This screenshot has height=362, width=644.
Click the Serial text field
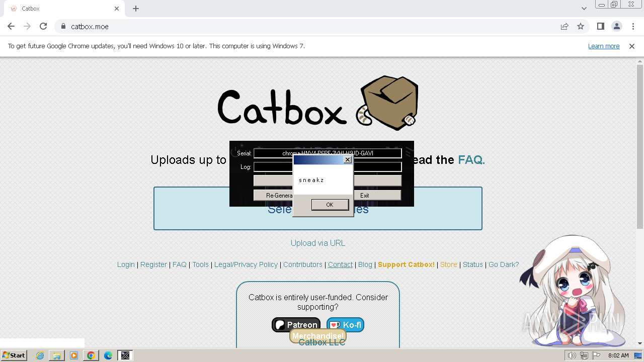(328, 153)
